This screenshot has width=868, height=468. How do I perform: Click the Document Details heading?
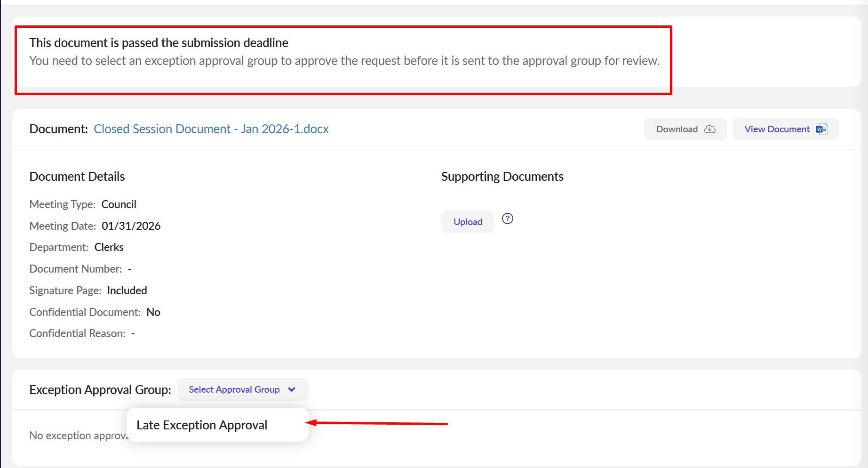(x=77, y=177)
